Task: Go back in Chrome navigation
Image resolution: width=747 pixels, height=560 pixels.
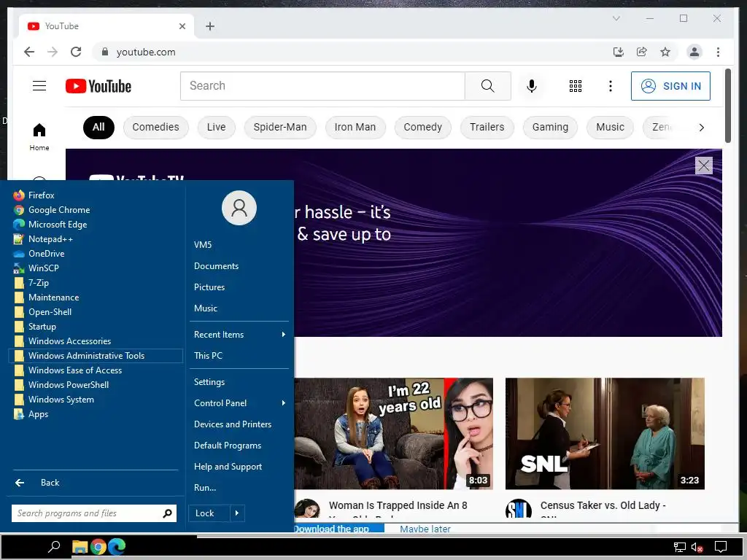Action: [29, 52]
